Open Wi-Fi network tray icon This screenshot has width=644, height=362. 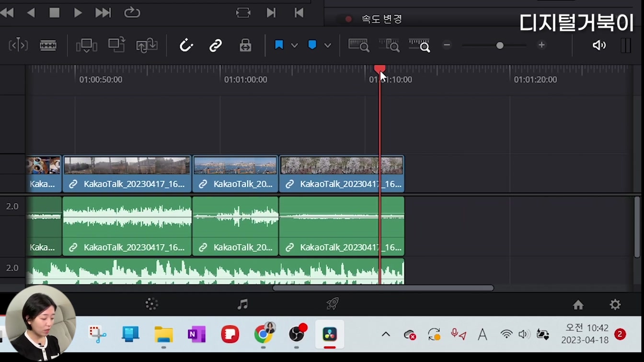[x=506, y=334]
